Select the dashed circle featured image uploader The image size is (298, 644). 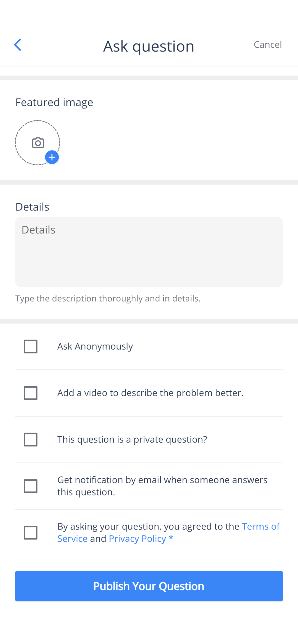pos(38,143)
